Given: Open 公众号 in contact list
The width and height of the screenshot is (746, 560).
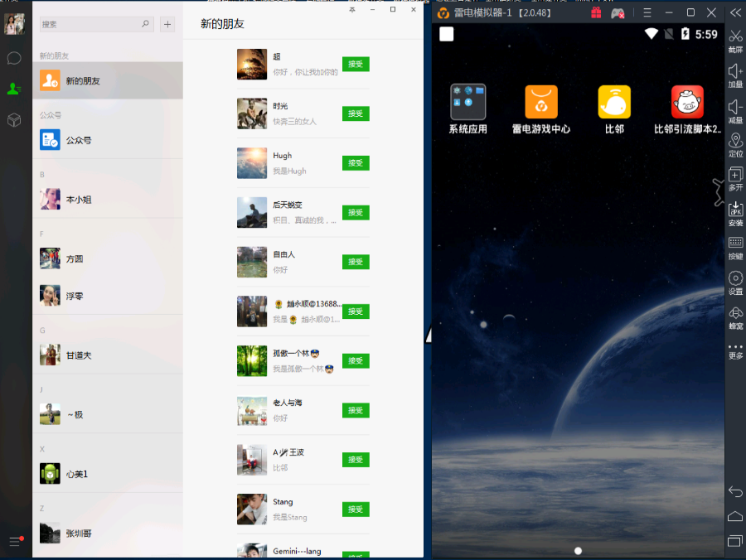Looking at the screenshot, I should (108, 140).
